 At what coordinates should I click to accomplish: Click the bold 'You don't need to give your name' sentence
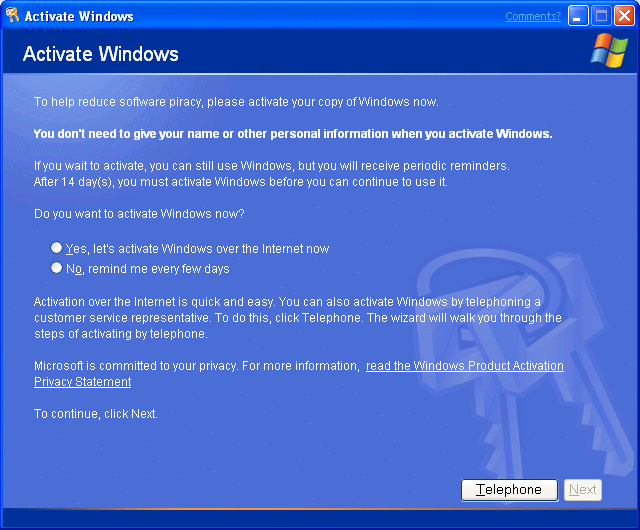click(293, 134)
